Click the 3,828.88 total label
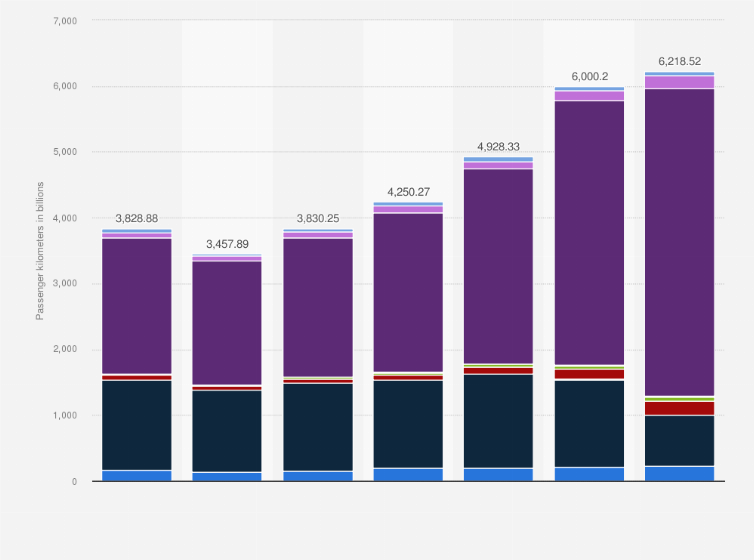754x560 pixels. pyautogui.click(x=137, y=218)
